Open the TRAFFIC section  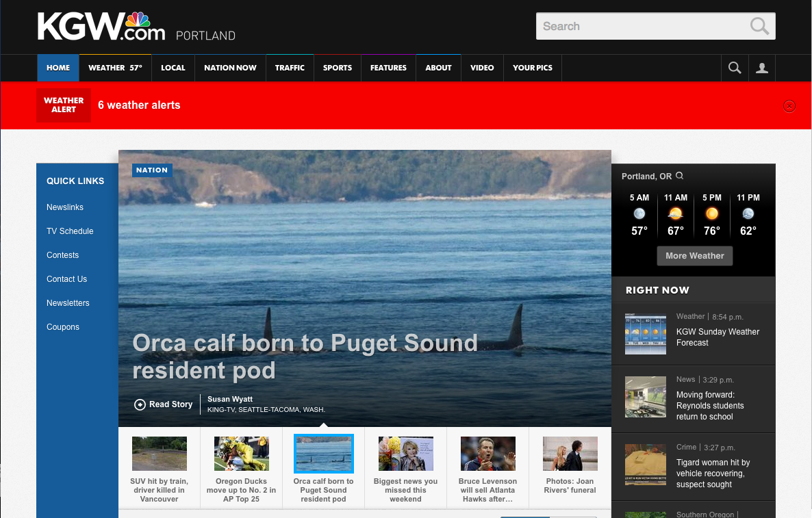(x=290, y=68)
